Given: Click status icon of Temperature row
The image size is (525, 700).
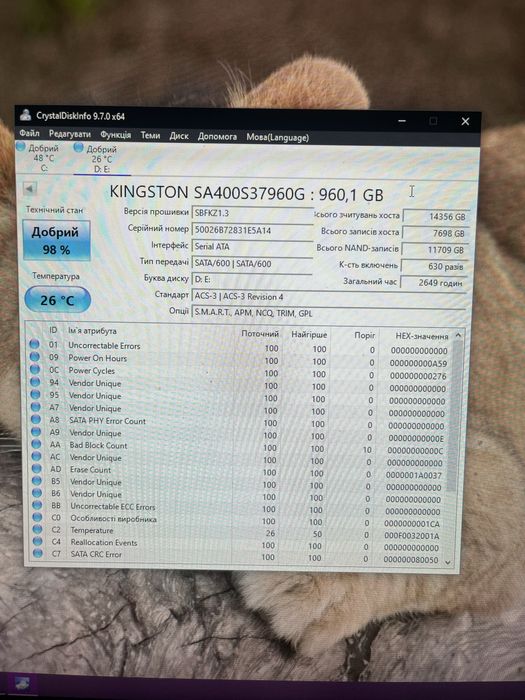Looking at the screenshot, I should 38,529.
